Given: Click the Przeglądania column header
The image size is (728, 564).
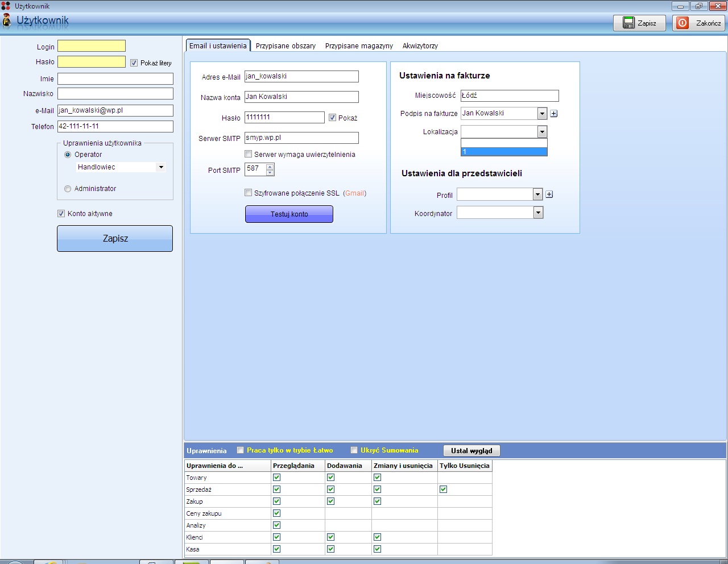Looking at the screenshot, I should 297,466.
